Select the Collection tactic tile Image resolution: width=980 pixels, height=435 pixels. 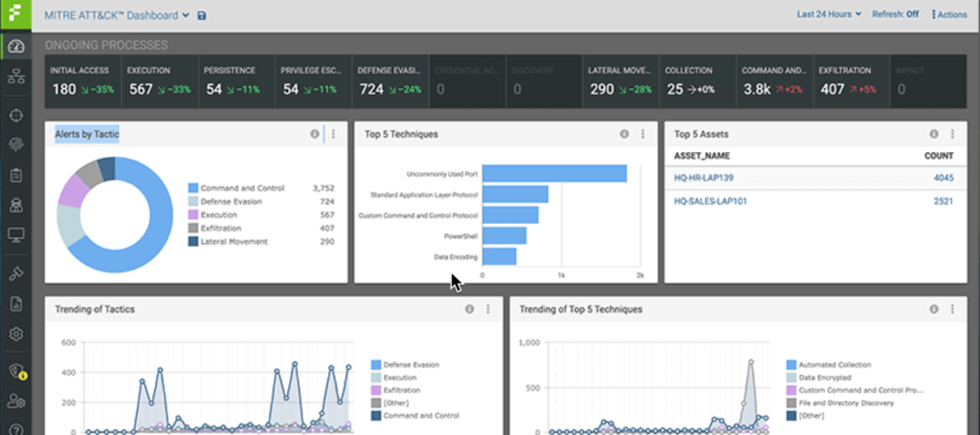click(x=698, y=81)
